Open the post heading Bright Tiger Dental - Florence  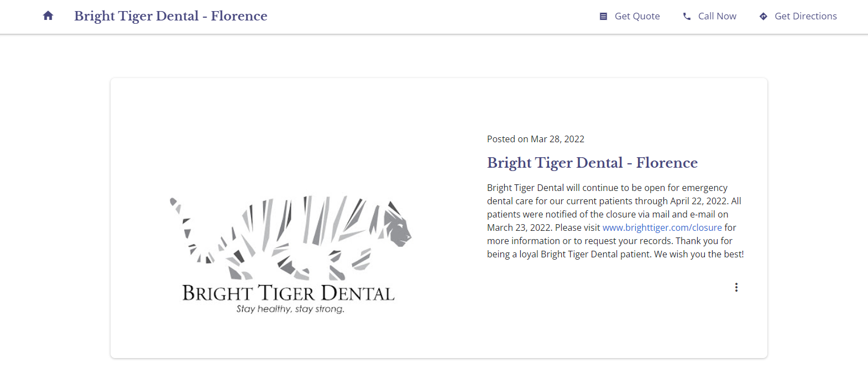[x=592, y=163]
